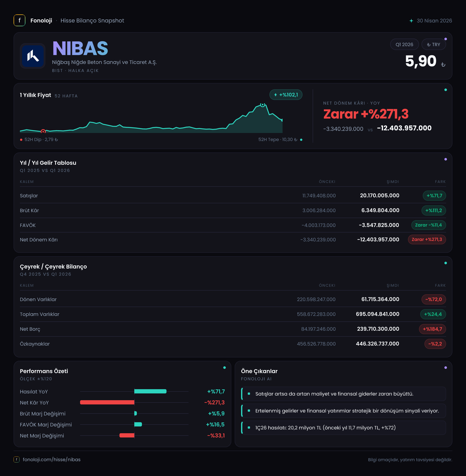Viewport: 466px width, 476px height.
Task: Click the green 52-week high marker on chart
Action: coord(262,105)
